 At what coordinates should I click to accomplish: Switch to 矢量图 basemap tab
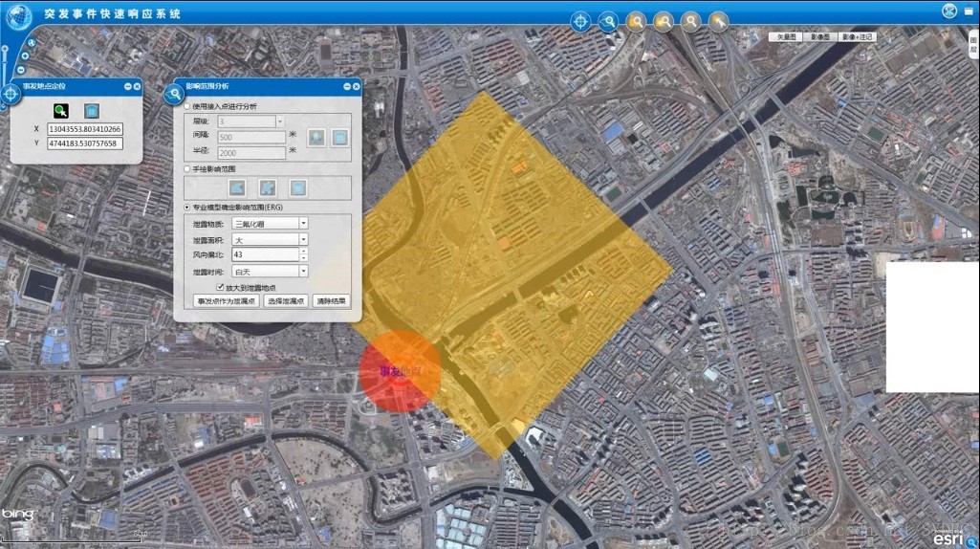click(x=786, y=36)
